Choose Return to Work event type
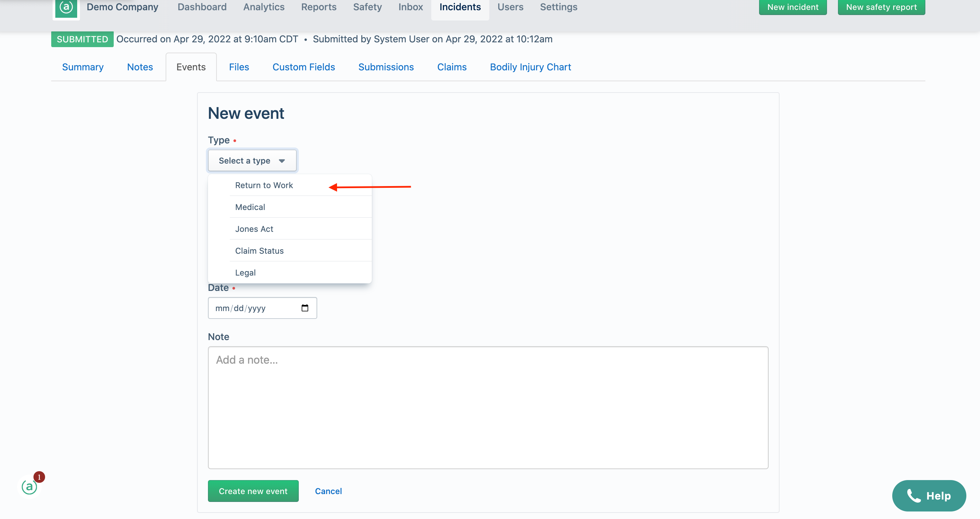Image resolution: width=980 pixels, height=519 pixels. (x=290, y=185)
